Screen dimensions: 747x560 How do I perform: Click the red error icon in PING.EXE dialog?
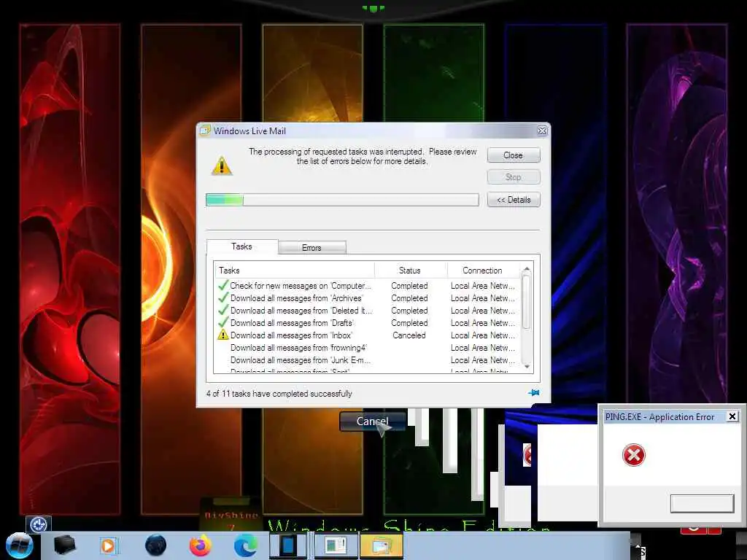(x=634, y=455)
